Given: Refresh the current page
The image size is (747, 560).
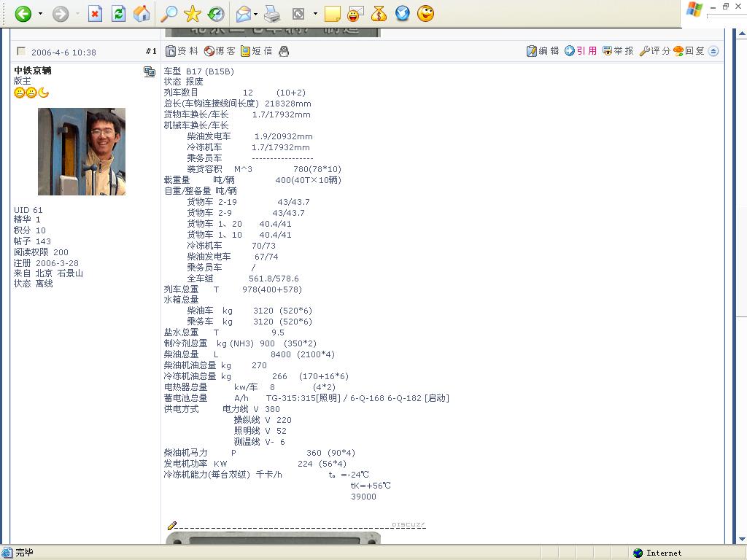Looking at the screenshot, I should (x=118, y=14).
